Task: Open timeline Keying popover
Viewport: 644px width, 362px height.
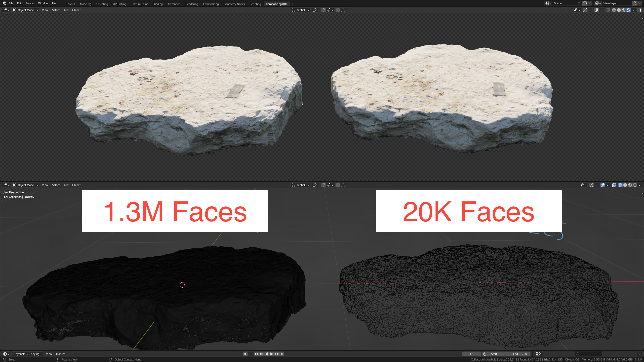Action: click(x=36, y=354)
